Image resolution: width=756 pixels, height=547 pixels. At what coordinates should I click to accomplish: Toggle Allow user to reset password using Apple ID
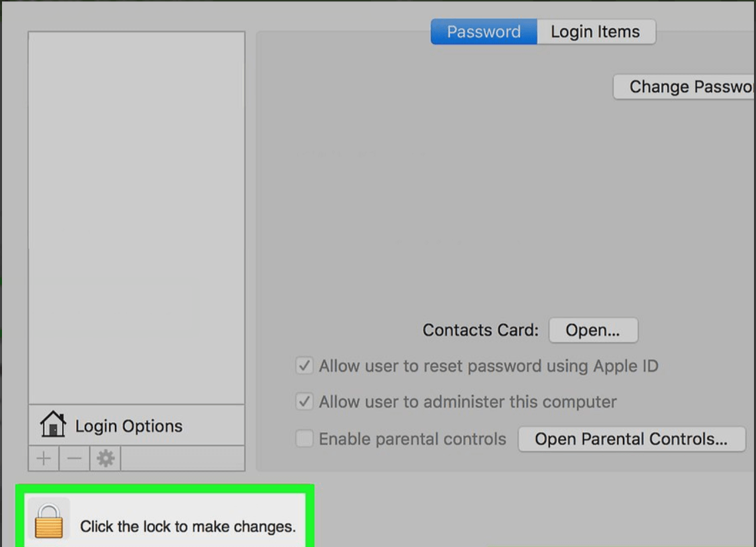(304, 366)
